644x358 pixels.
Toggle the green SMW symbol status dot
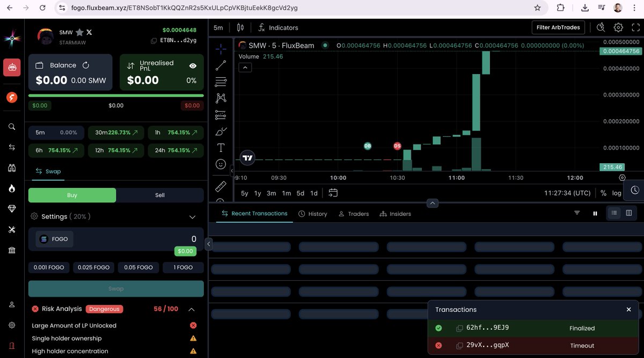(x=325, y=46)
